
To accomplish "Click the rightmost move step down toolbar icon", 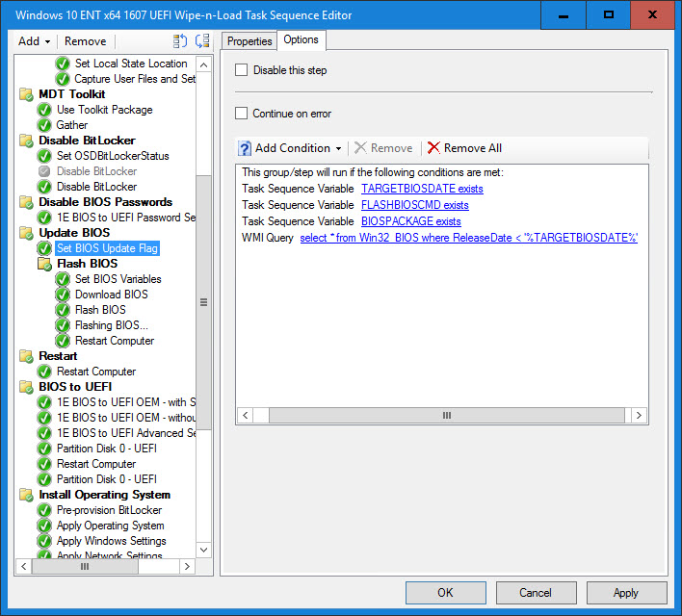I will [x=201, y=41].
